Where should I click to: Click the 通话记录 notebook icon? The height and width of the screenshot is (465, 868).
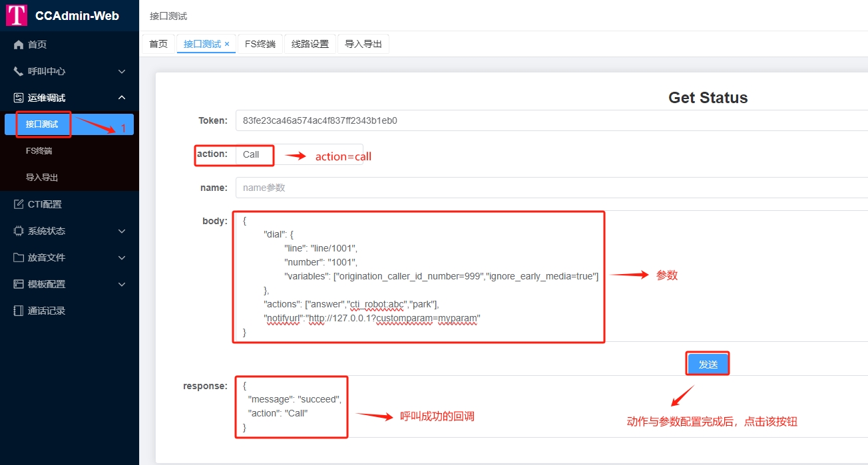tap(19, 311)
